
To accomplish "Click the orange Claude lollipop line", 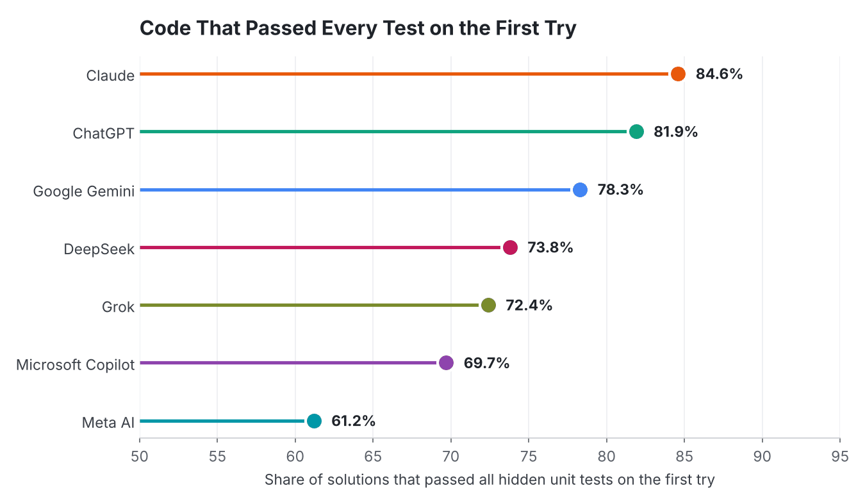I will [x=404, y=74].
